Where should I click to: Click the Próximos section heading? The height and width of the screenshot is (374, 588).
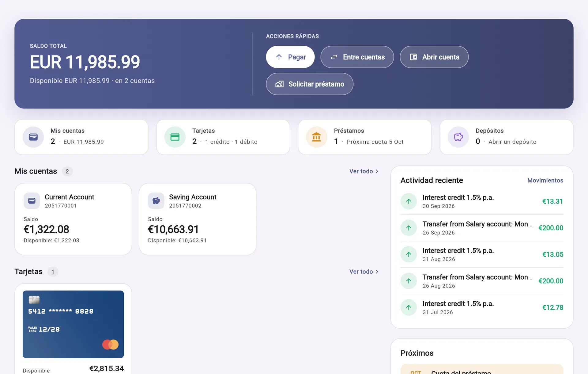coord(417,353)
